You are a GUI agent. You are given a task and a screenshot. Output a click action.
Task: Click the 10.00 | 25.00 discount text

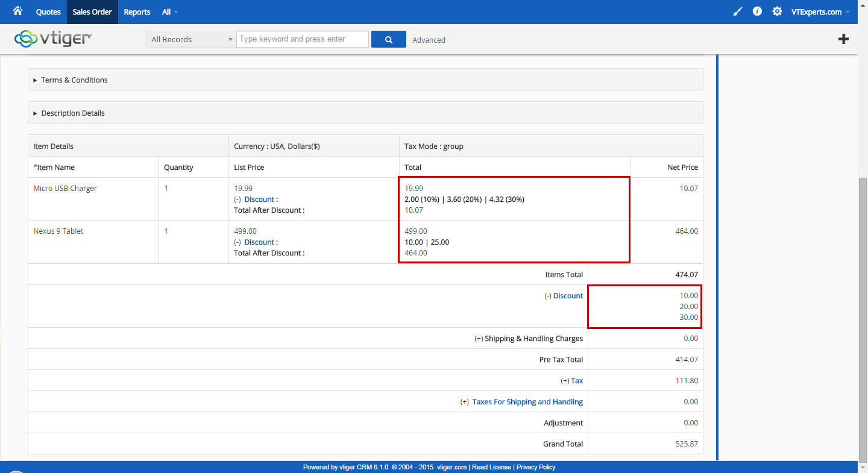tap(427, 242)
